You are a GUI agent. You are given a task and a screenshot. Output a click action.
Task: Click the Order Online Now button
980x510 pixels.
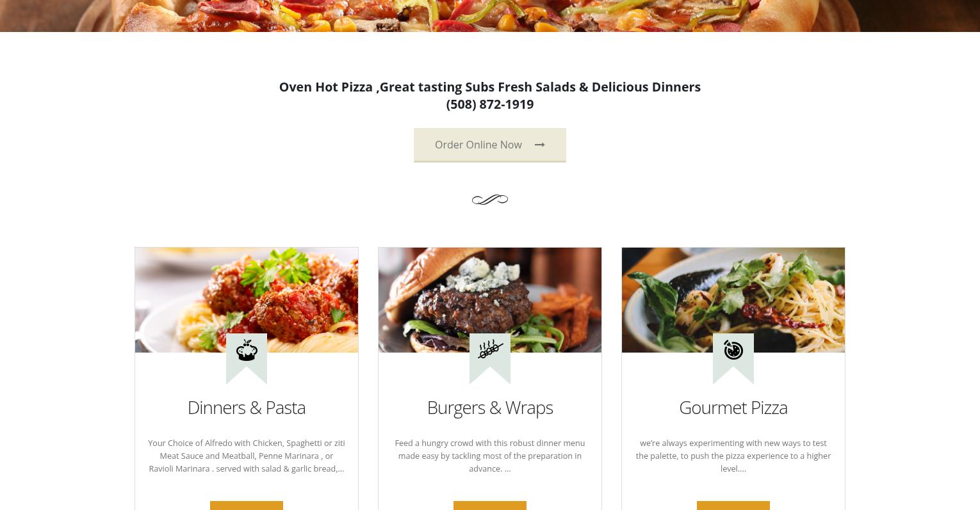489,145
